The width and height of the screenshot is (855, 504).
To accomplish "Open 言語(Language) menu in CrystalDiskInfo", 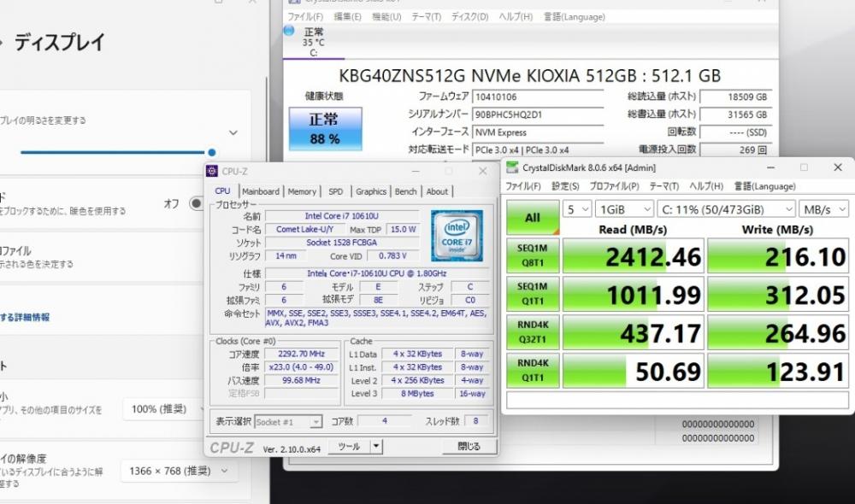I will coord(575,17).
